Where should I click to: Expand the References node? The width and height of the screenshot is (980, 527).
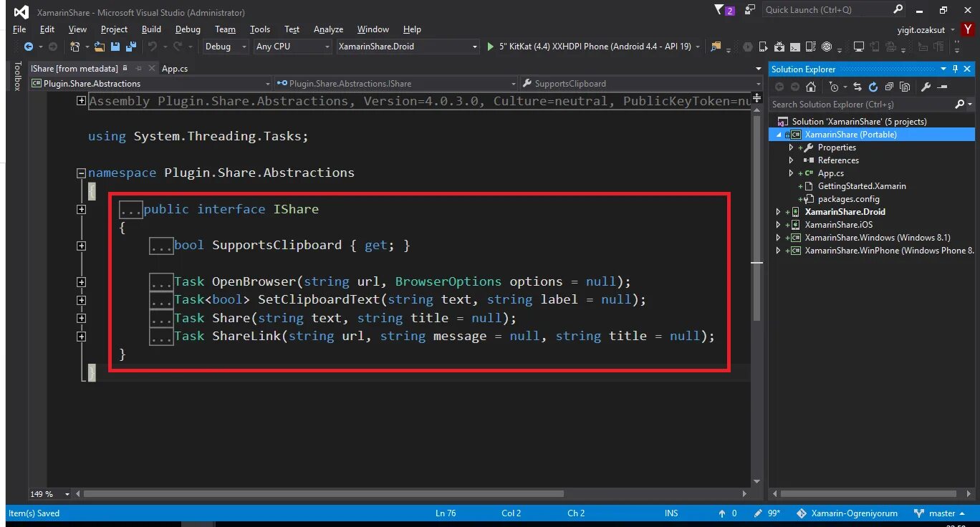pos(791,160)
